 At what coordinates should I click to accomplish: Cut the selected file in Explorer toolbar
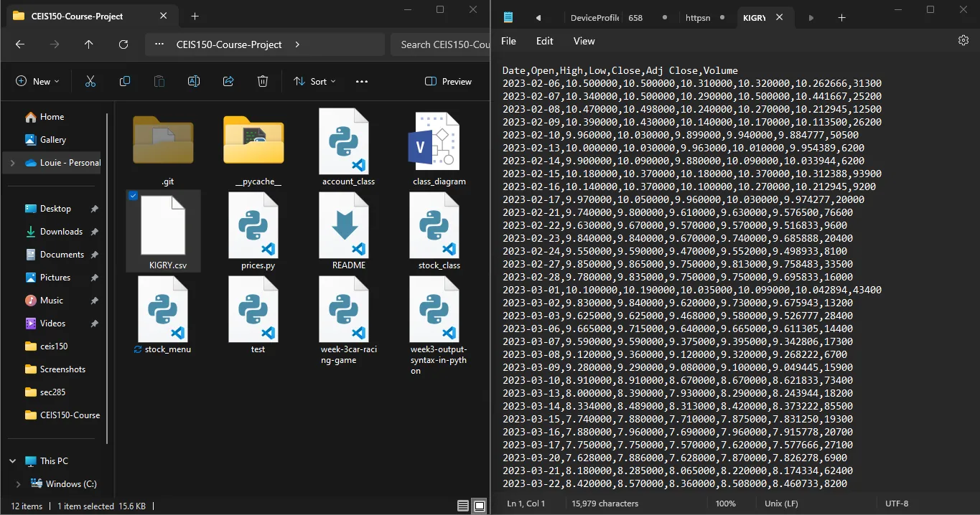pos(90,82)
